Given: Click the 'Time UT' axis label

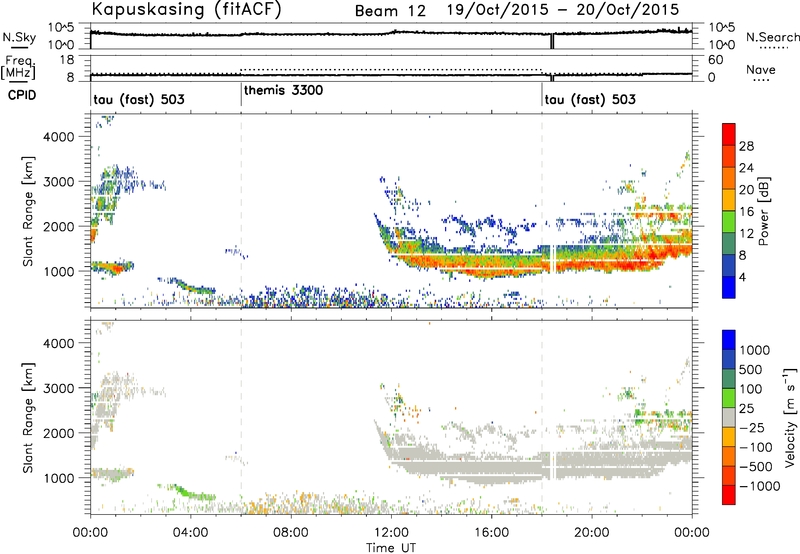Looking at the screenshot, I should point(391,548).
